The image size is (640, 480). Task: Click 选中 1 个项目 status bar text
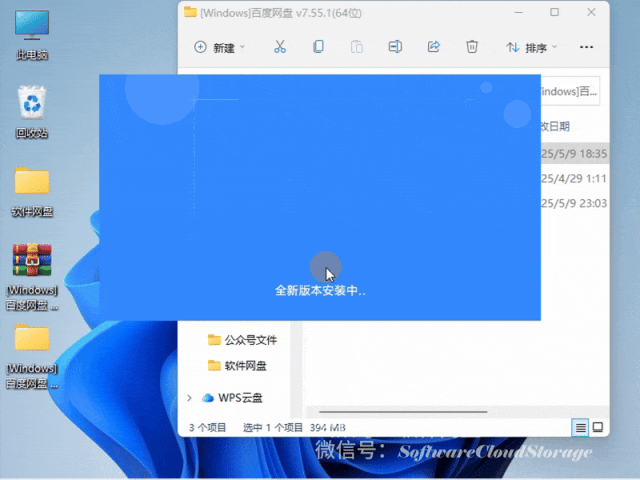pos(273,428)
